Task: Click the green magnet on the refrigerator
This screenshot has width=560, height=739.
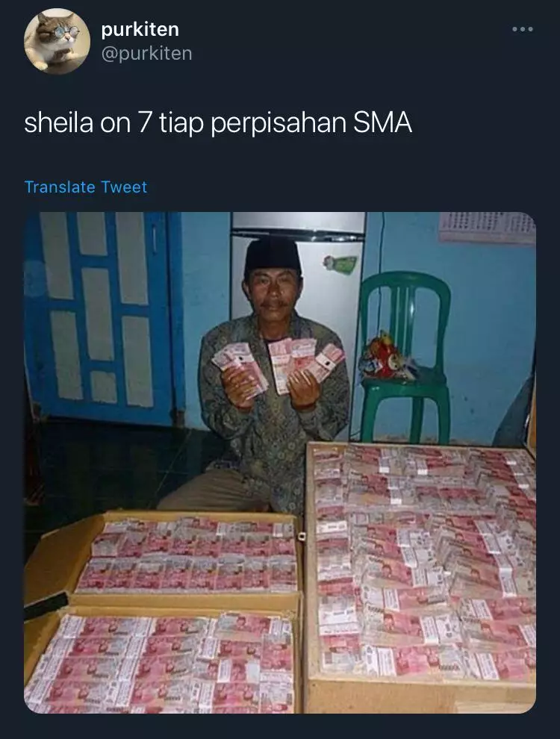Action: tap(340, 263)
